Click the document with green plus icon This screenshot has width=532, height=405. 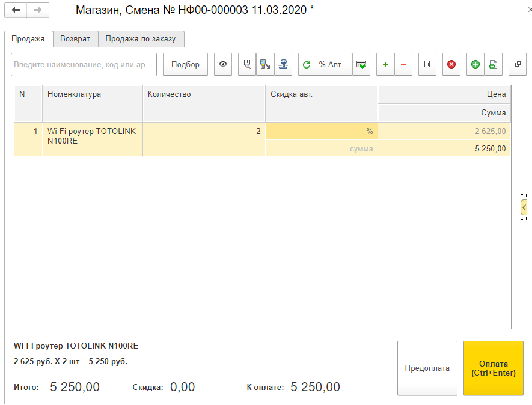tap(494, 64)
